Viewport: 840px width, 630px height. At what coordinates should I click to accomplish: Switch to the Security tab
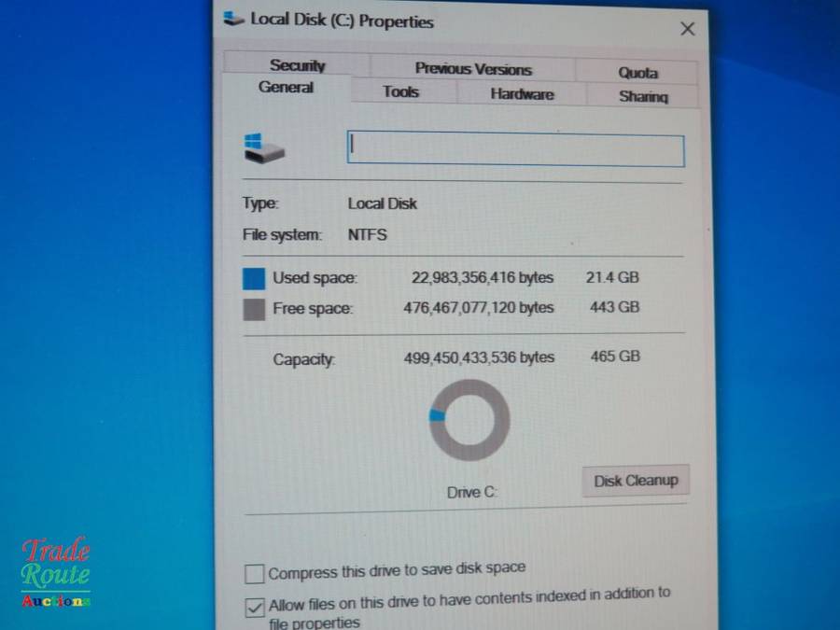[x=297, y=65]
